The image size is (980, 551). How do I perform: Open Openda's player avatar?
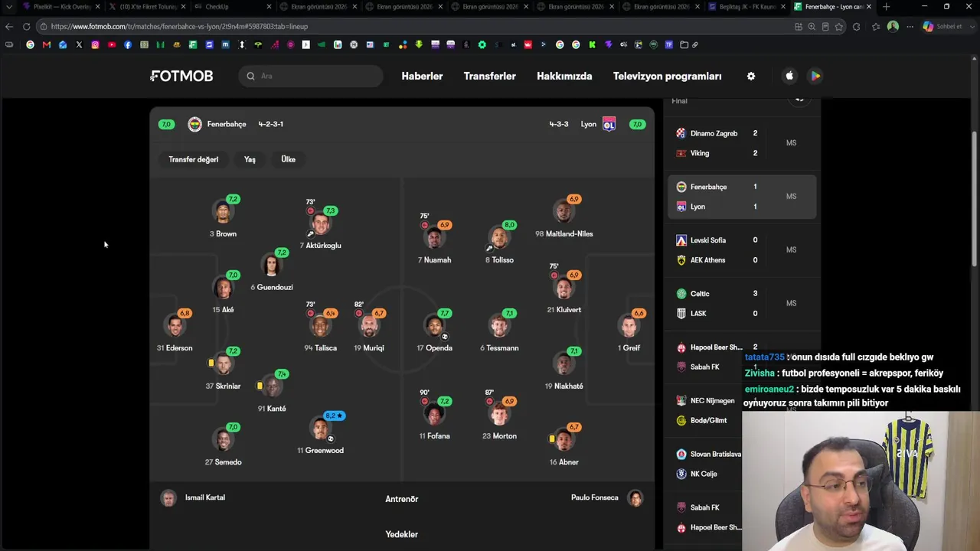pos(434,326)
